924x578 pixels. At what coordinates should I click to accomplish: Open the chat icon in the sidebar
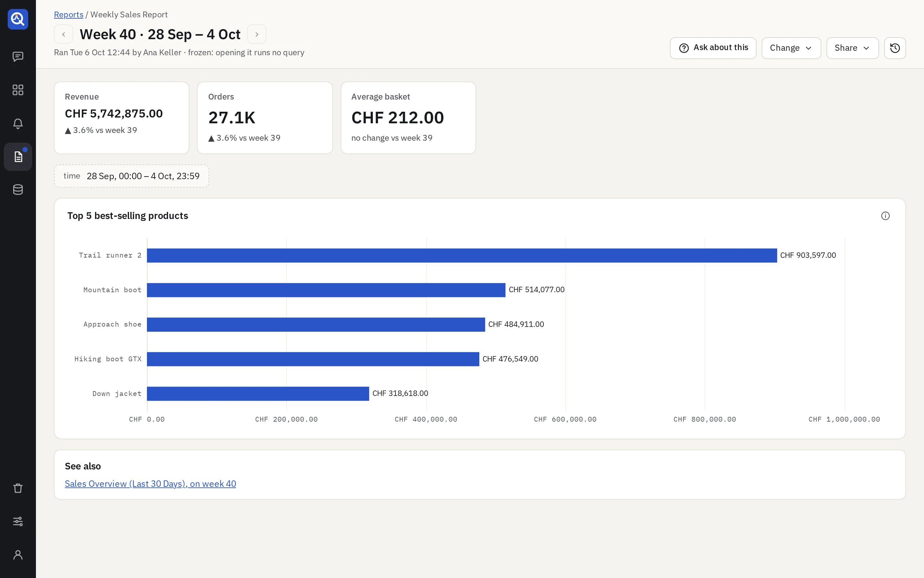18,57
